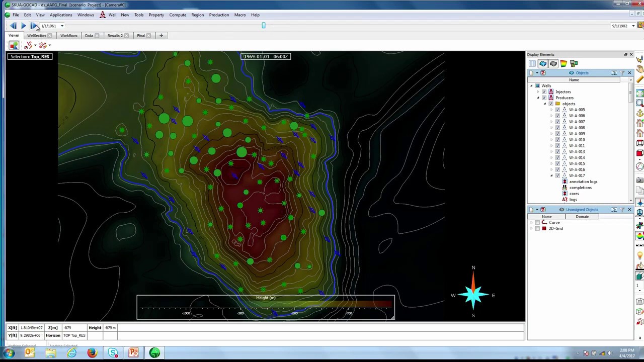Click the Name column header in Objects
The image size is (644, 362).
pyautogui.click(x=574, y=80)
